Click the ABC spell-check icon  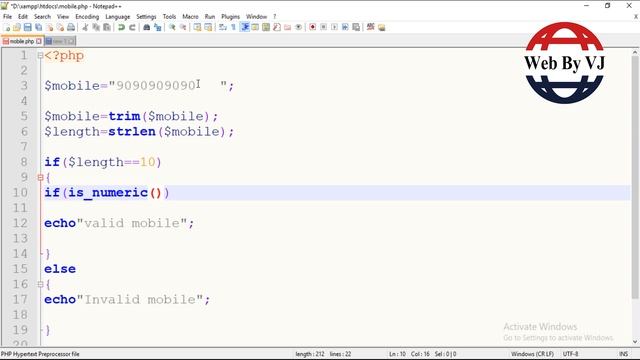[x=371, y=27]
